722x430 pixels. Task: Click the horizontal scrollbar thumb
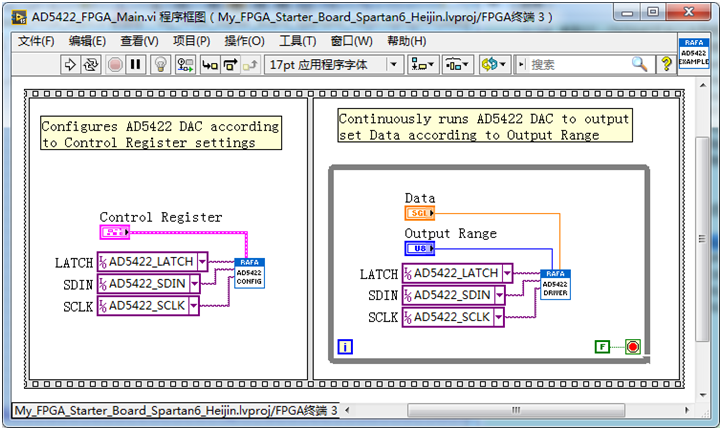tap(516, 410)
